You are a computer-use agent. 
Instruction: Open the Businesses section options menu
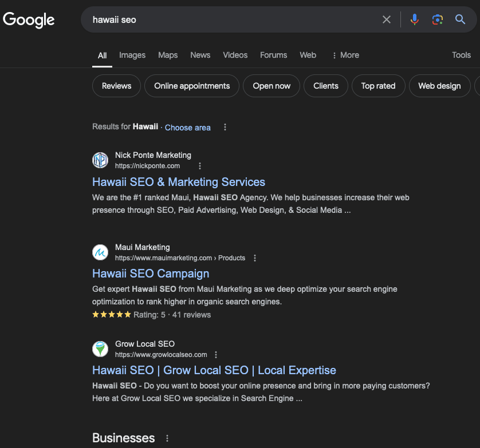pos(167,438)
